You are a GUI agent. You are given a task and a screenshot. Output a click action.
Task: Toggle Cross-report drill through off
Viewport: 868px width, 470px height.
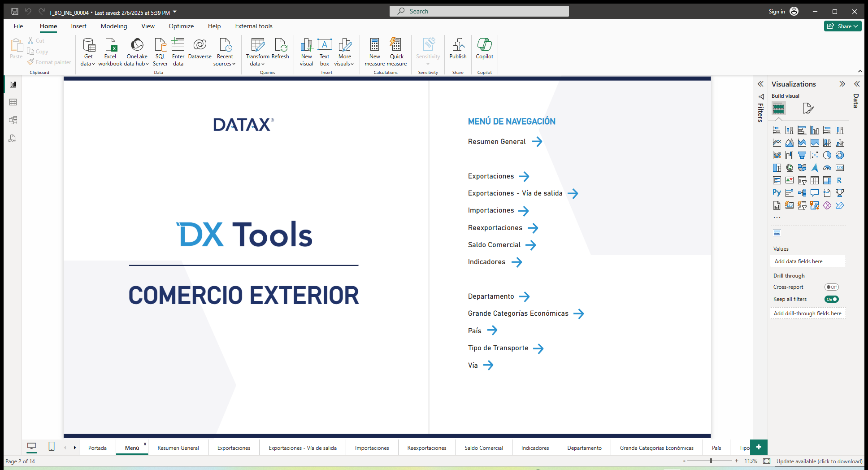point(832,287)
